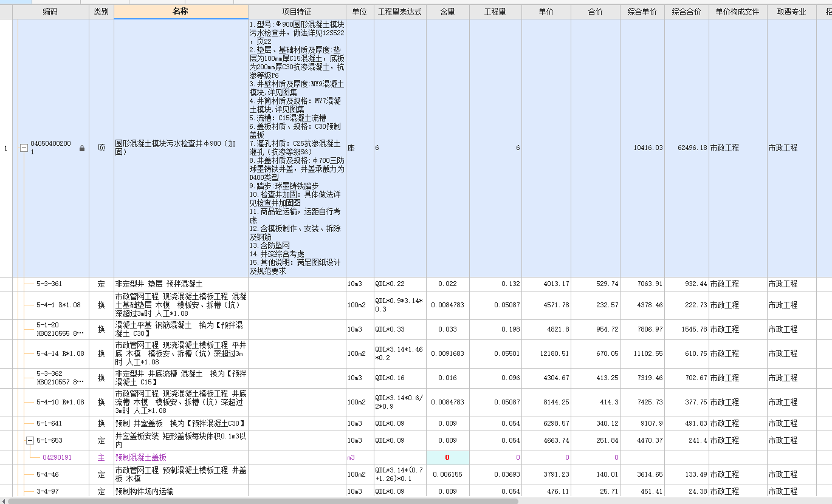Select quota code 5-4-46
This screenshot has height=504, width=832.
coord(47,474)
